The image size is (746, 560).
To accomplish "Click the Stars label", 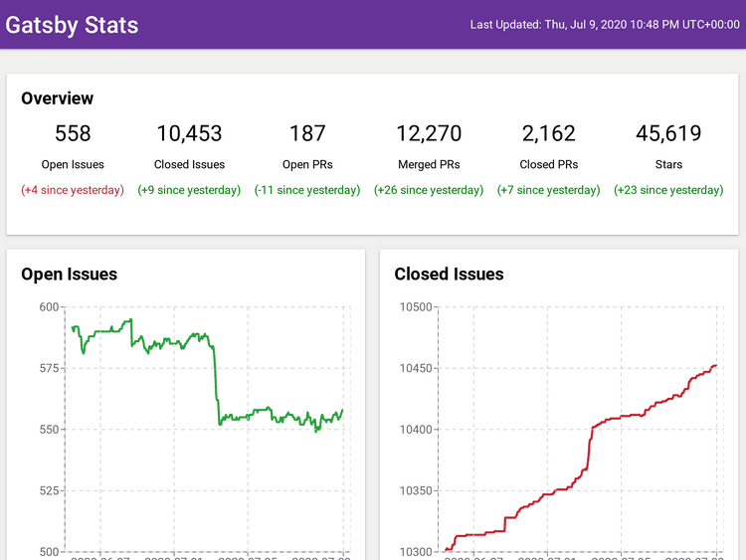I will pos(668,164).
